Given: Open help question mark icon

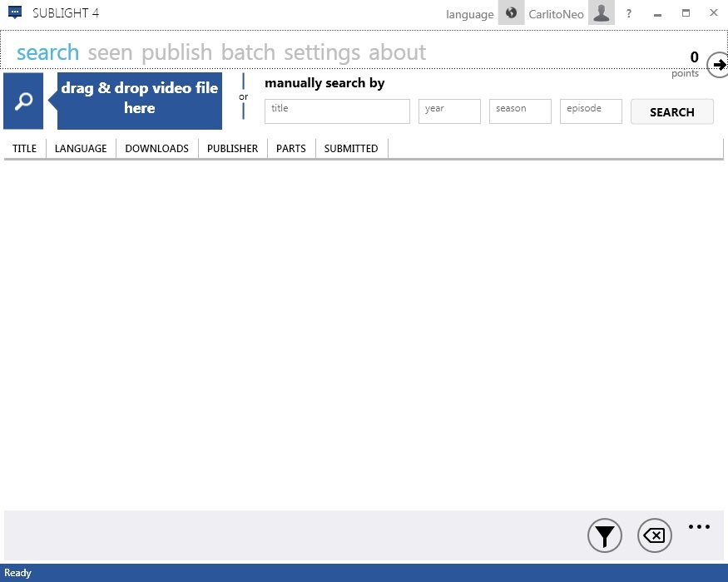Looking at the screenshot, I should coord(629,13).
